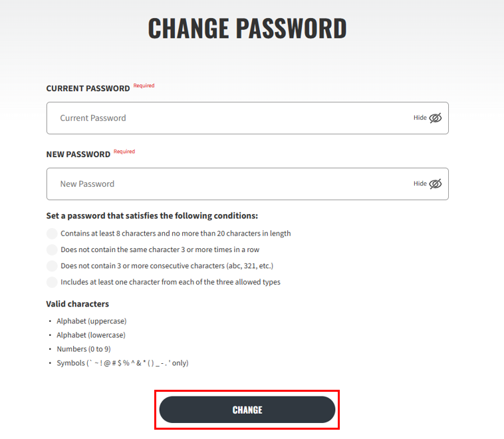Click the NEW PASSWORD field label
The height and width of the screenshot is (439, 504).
tap(78, 154)
